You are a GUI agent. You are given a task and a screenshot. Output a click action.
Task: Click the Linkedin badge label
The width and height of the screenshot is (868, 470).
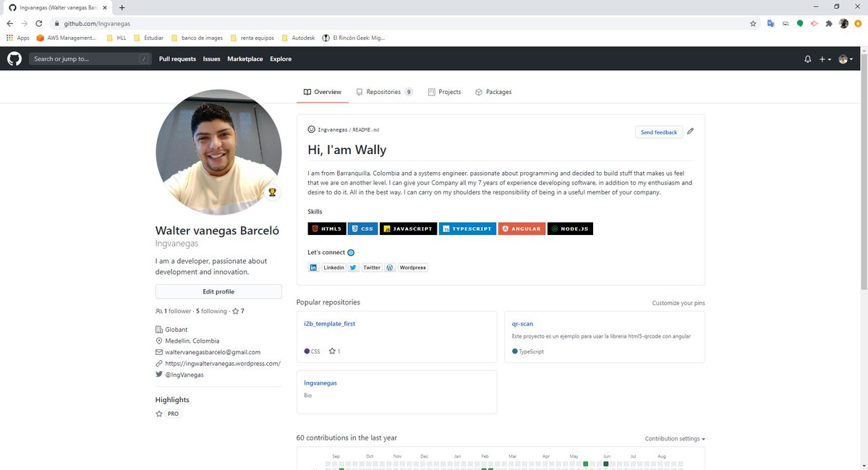point(333,268)
